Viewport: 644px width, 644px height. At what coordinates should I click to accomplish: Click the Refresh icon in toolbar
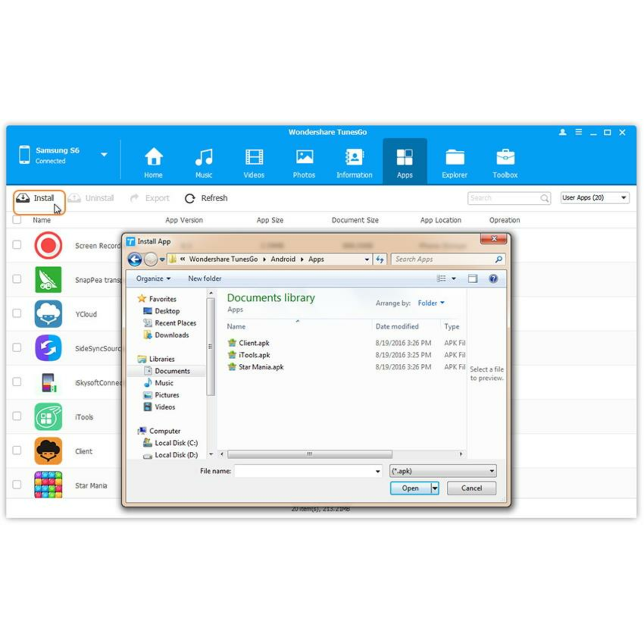(x=190, y=198)
